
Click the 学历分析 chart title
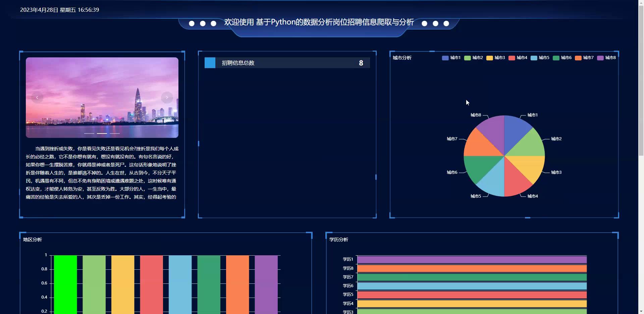click(339, 240)
